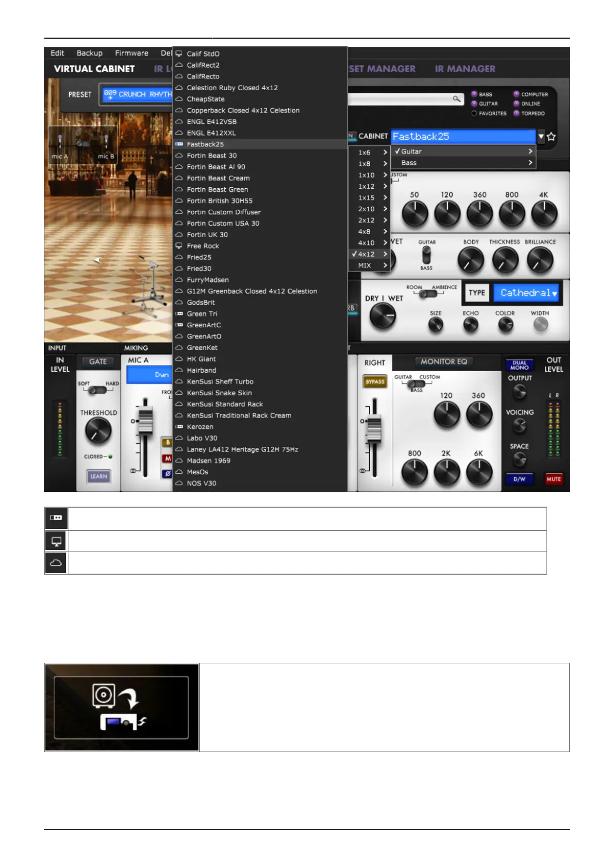Expand the Bass submenu
The height and width of the screenshot is (868, 614).
463,163
